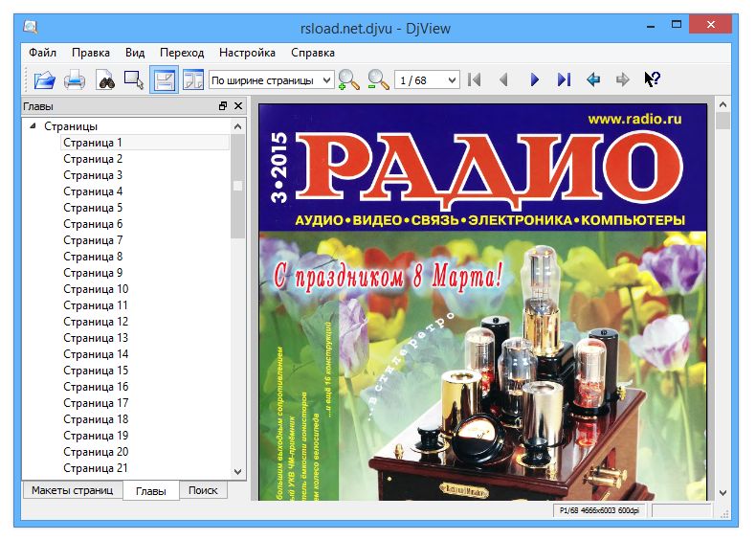
Task: Zoom in with the magnifier plus icon
Action: (348, 79)
